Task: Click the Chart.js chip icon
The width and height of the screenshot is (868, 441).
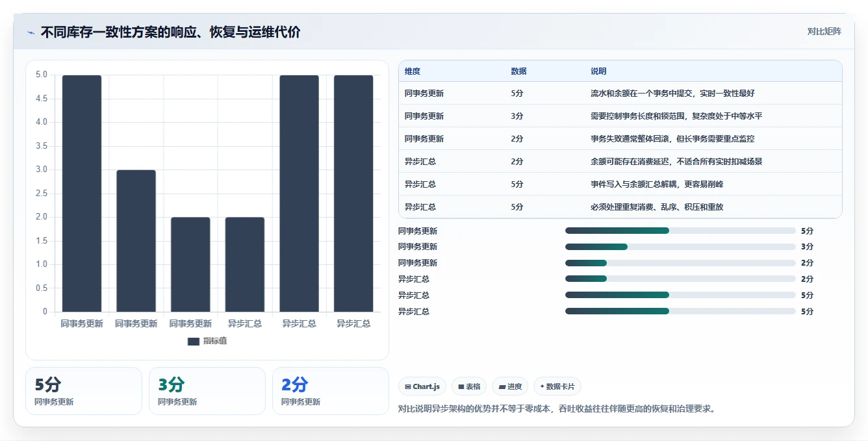Action: pos(408,387)
